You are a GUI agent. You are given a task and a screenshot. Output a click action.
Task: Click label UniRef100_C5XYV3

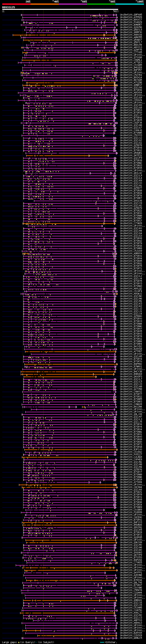pos(131,135)
